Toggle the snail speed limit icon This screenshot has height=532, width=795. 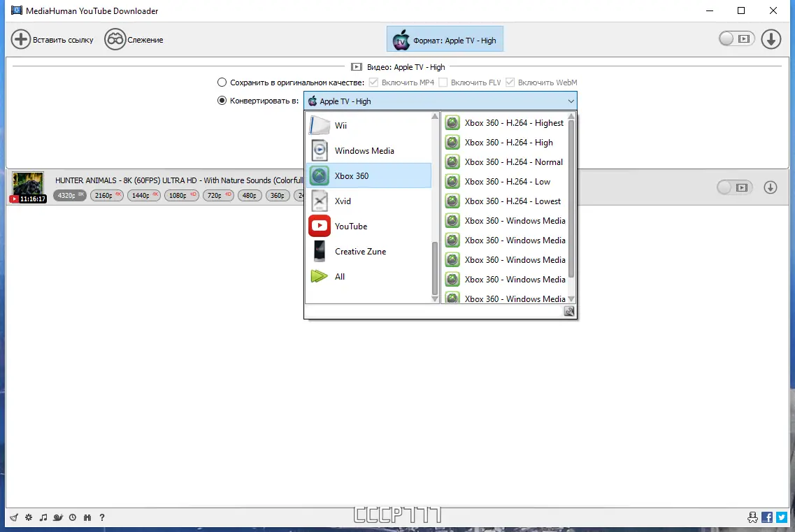point(58,517)
